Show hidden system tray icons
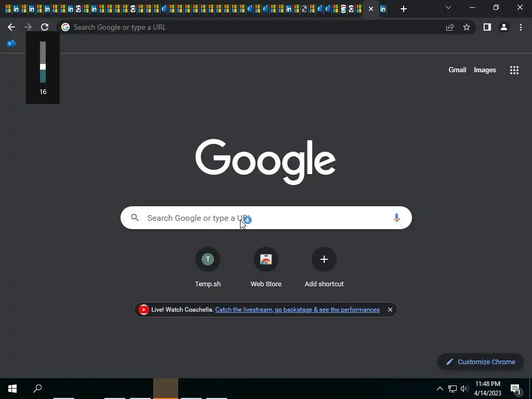Screen dimensions: 532x399 tap(440, 389)
